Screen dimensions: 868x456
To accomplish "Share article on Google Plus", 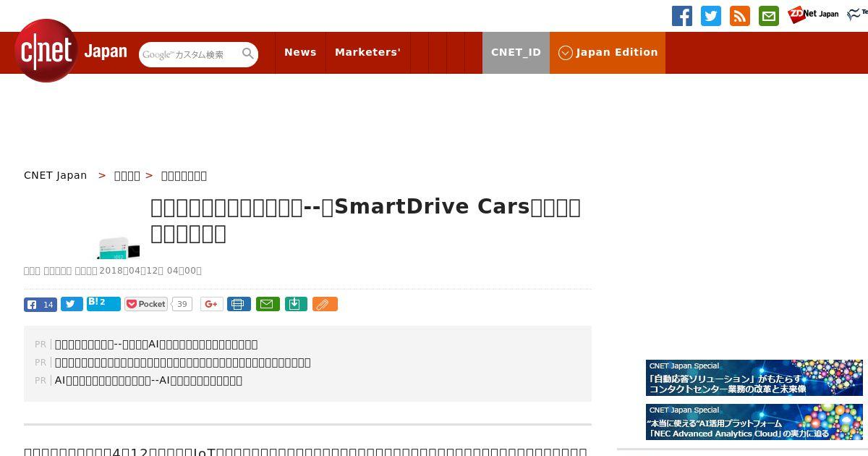I will tap(211, 304).
